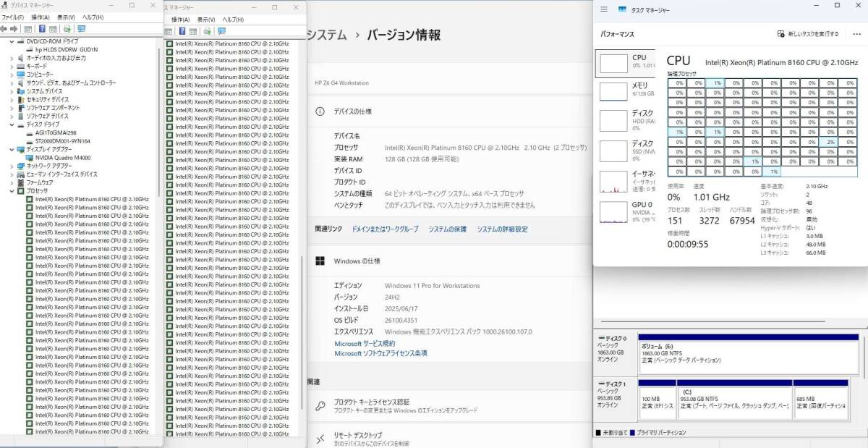Open ファイル(F) menu in Device Manager
This screenshot has width=868, height=448.
point(13,17)
